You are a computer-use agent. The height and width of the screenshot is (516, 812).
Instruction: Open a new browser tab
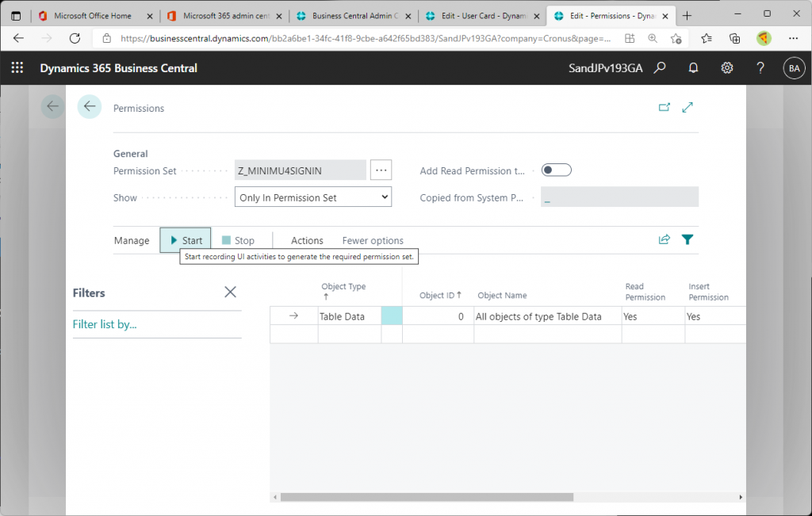tap(688, 16)
